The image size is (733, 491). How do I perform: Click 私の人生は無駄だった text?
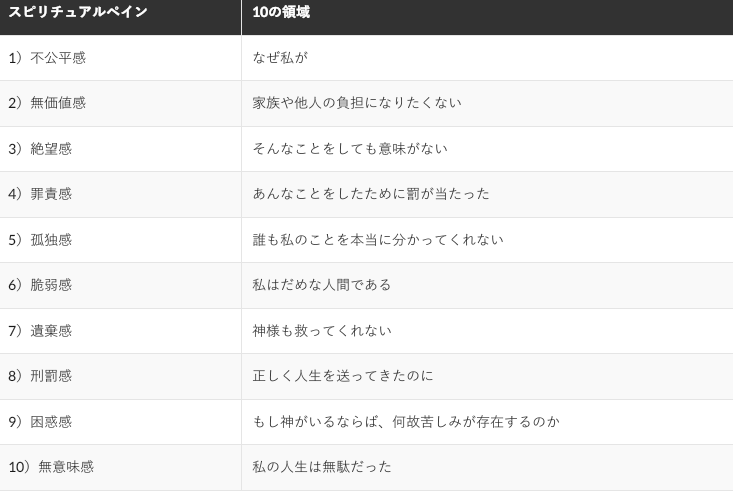[322, 467]
